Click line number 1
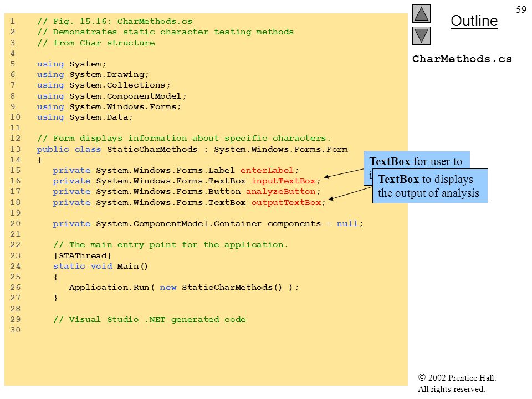This screenshot has height=399, width=532. click(x=13, y=22)
